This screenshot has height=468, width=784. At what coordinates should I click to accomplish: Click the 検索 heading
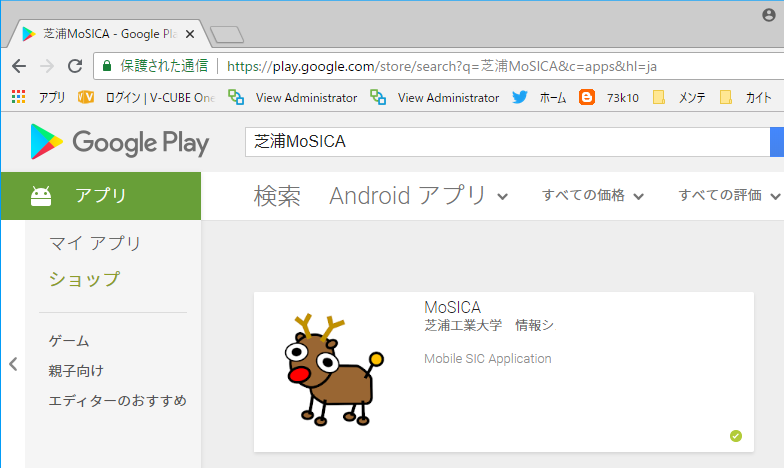[277, 196]
